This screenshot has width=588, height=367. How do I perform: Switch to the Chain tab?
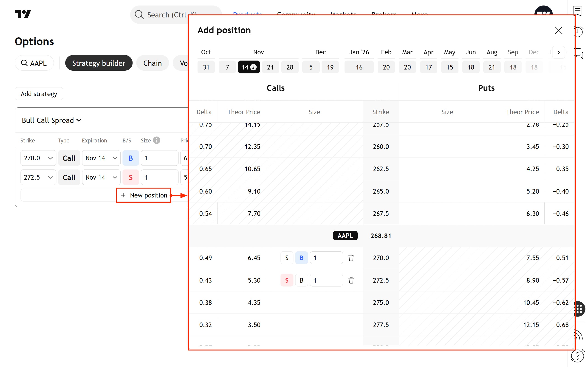click(152, 63)
